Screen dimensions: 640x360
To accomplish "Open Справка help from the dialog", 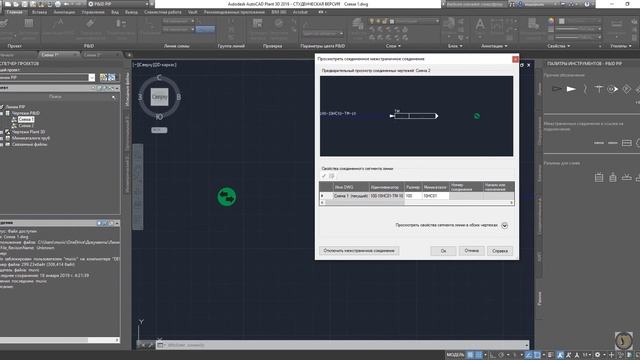I will (500, 251).
